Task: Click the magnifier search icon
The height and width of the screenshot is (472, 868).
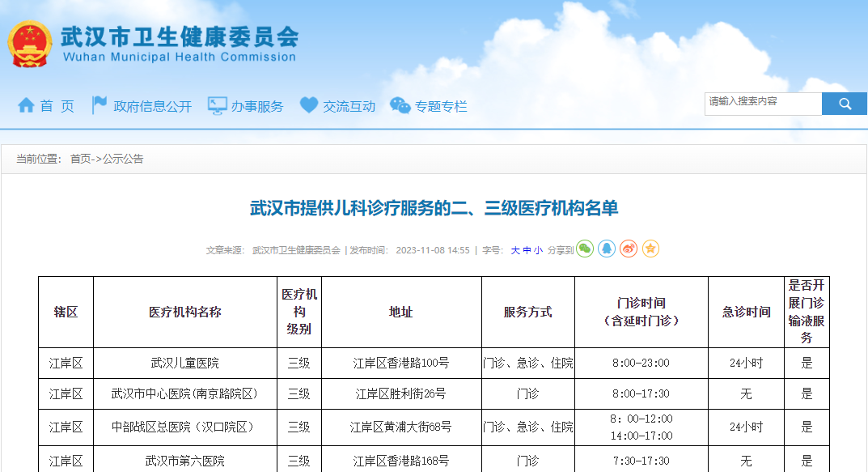Action: pos(844,104)
